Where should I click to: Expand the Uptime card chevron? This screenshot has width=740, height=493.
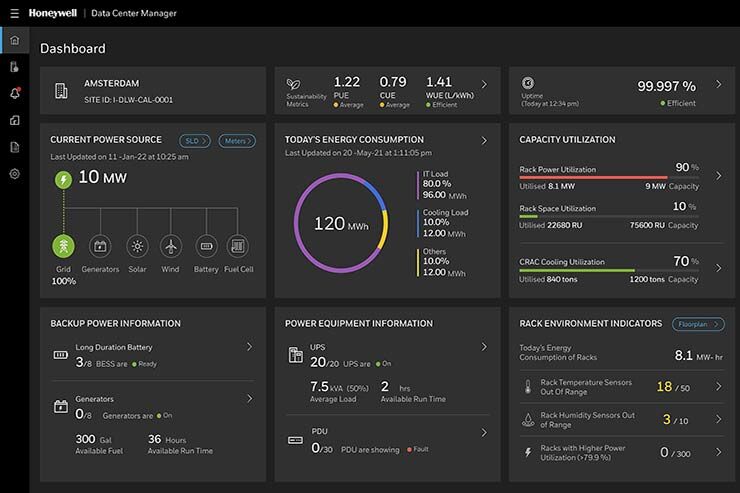point(718,85)
